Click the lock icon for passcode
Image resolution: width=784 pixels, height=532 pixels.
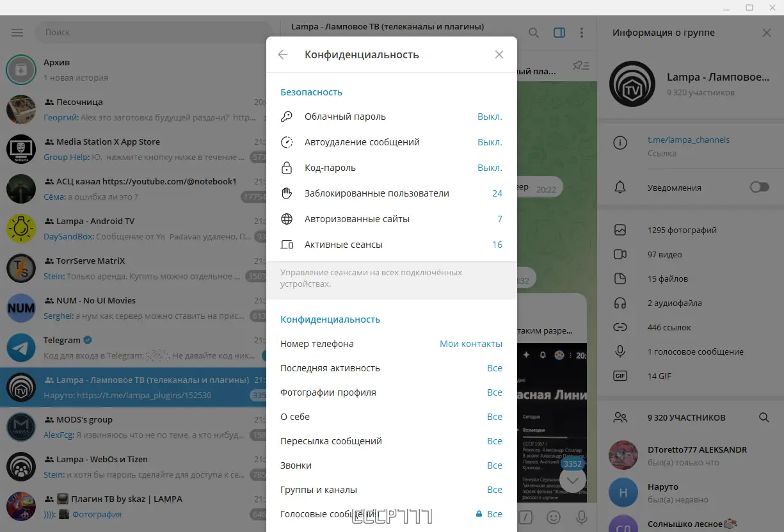click(x=287, y=168)
